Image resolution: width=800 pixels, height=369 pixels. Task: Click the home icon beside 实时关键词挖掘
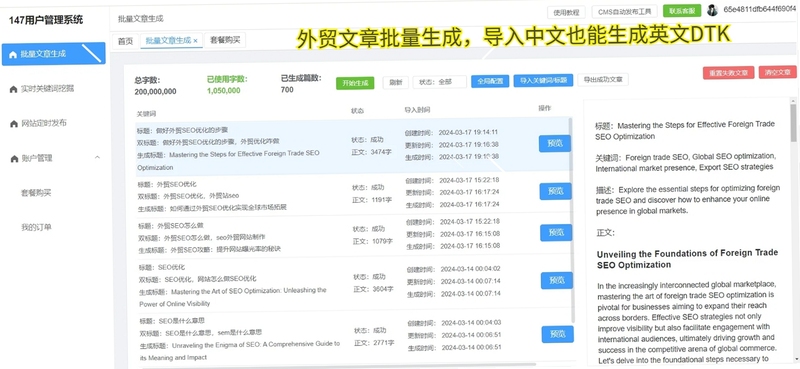pos(13,89)
